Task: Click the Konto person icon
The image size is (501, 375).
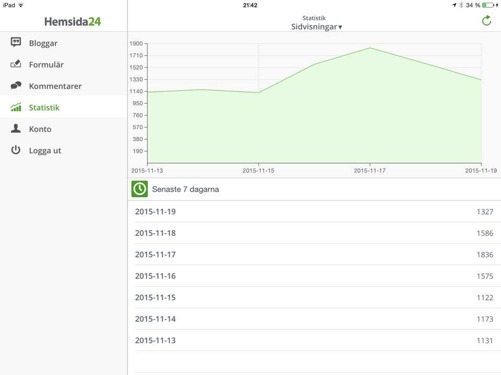Action: coord(16,128)
